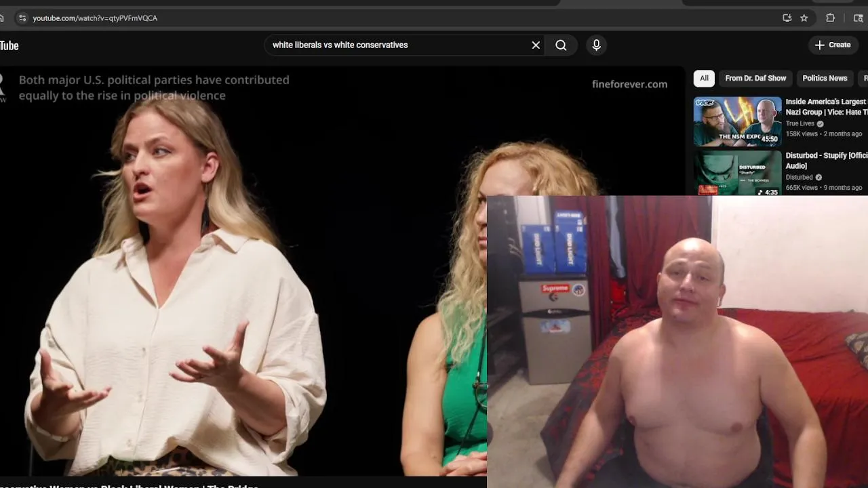
Task: Search with your voice microphone icon
Action: click(x=596, y=45)
